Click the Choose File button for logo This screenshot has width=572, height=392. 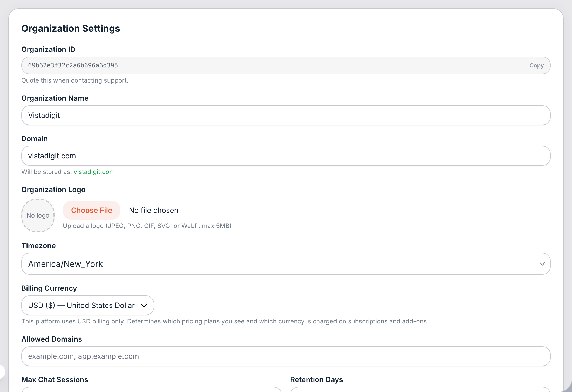92,210
